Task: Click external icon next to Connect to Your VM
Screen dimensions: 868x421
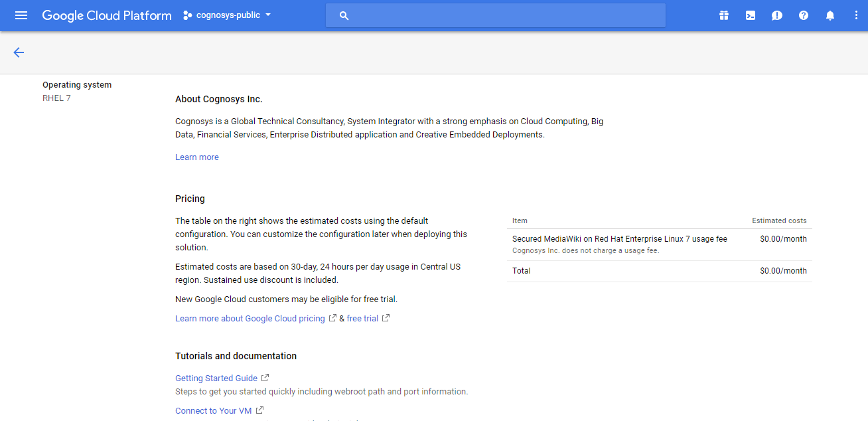Action: tap(259, 410)
